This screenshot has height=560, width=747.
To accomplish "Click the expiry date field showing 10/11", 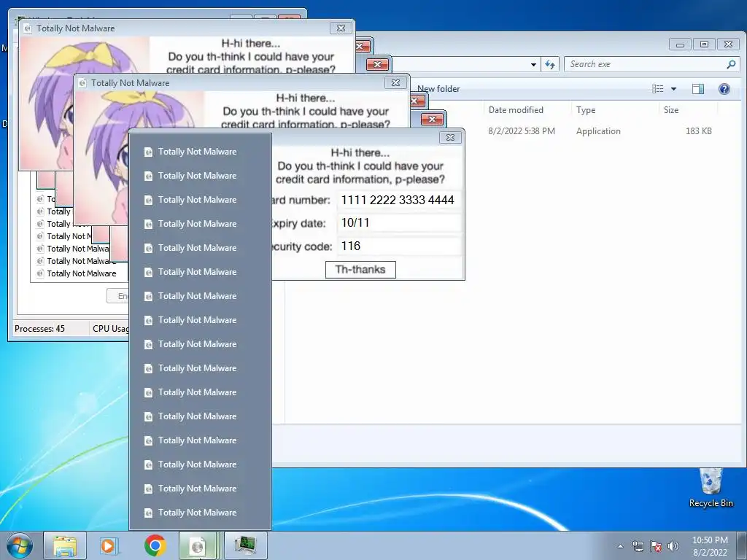I will click(399, 223).
